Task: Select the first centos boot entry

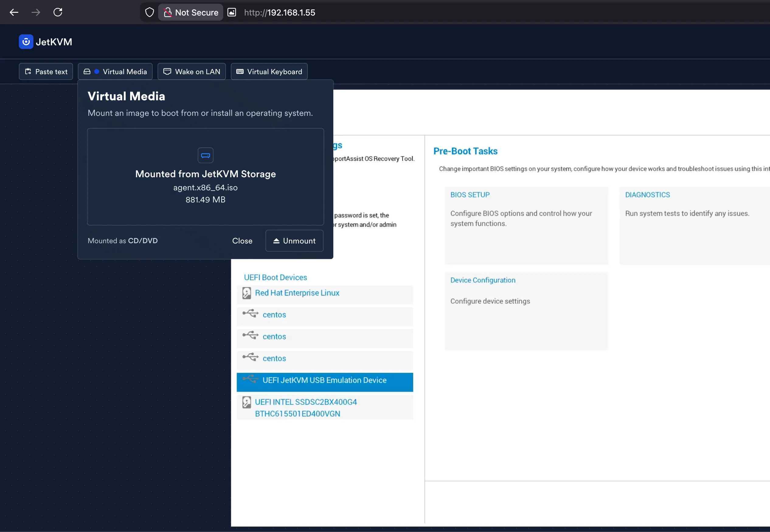Action: 325,316
